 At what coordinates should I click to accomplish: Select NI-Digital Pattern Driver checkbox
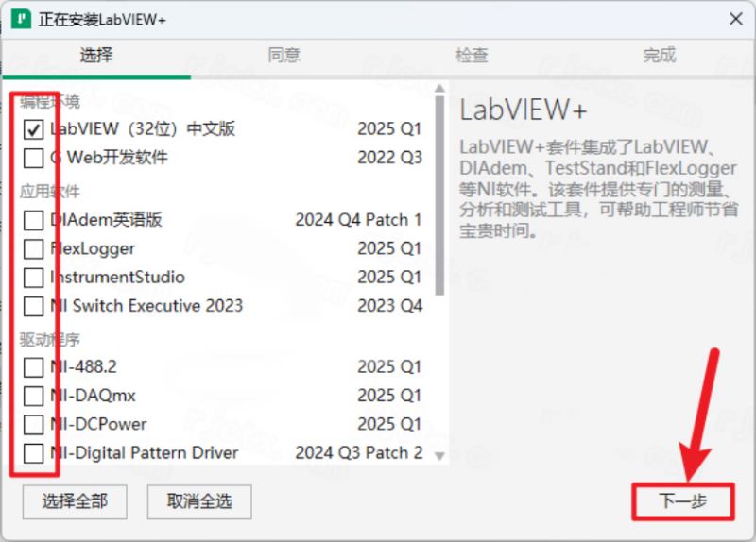tap(33, 453)
